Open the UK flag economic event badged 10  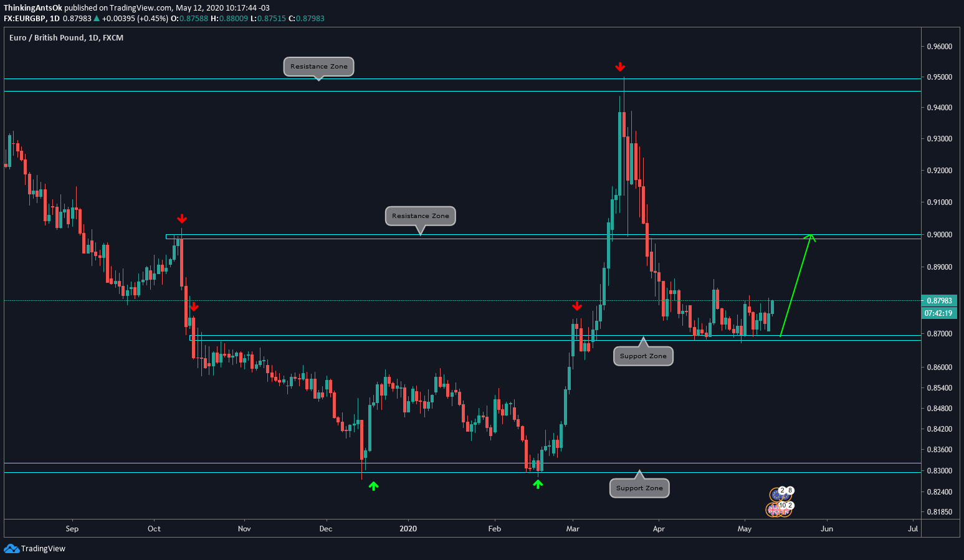[x=778, y=510]
